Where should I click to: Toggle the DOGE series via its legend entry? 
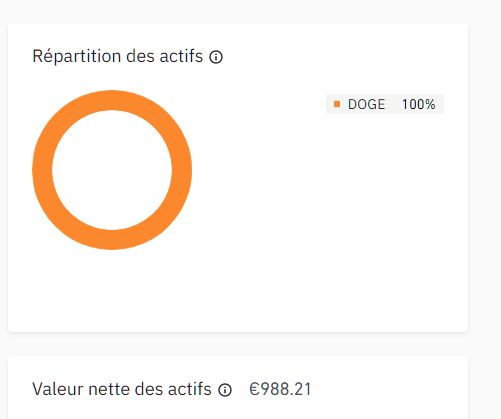(385, 104)
